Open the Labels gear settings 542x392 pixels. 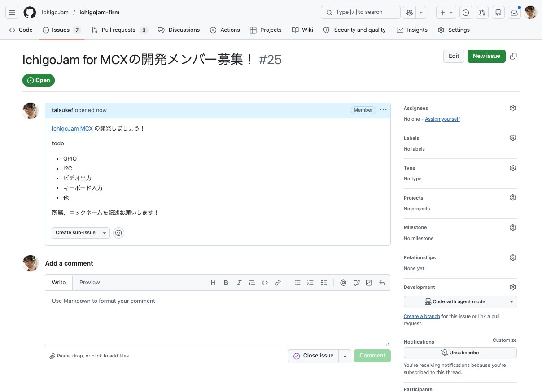point(513,138)
